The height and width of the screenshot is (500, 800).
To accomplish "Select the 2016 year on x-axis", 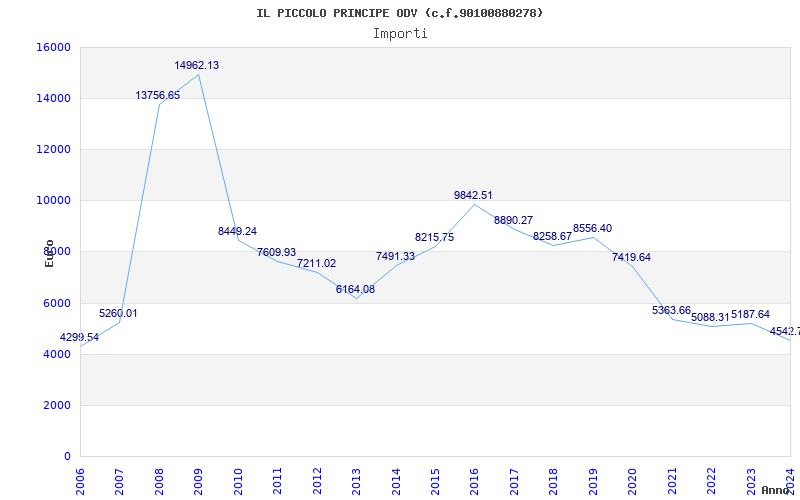I will tap(475, 479).
